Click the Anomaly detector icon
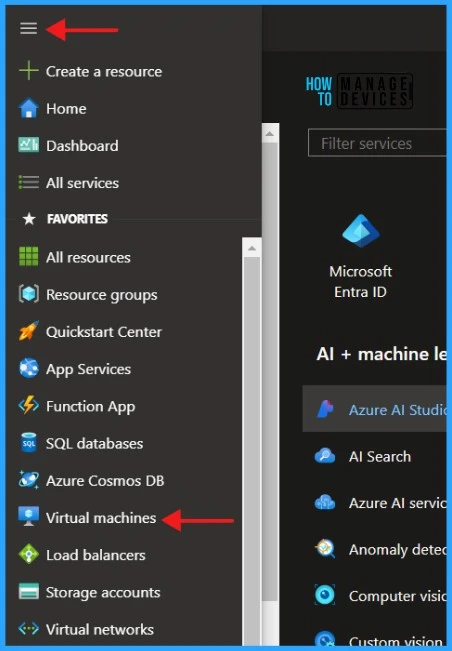Image resolution: width=452 pixels, height=651 pixels. (x=325, y=549)
